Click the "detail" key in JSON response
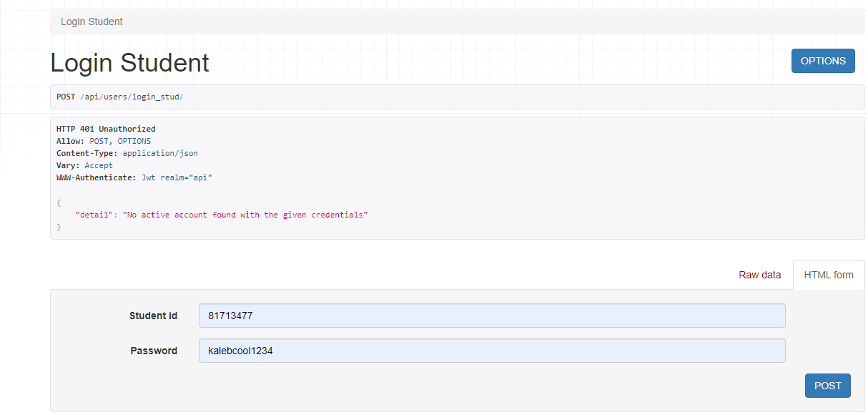868x415 pixels. tap(93, 215)
